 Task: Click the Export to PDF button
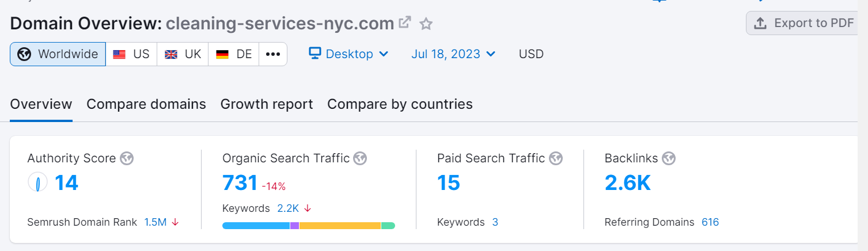[805, 23]
